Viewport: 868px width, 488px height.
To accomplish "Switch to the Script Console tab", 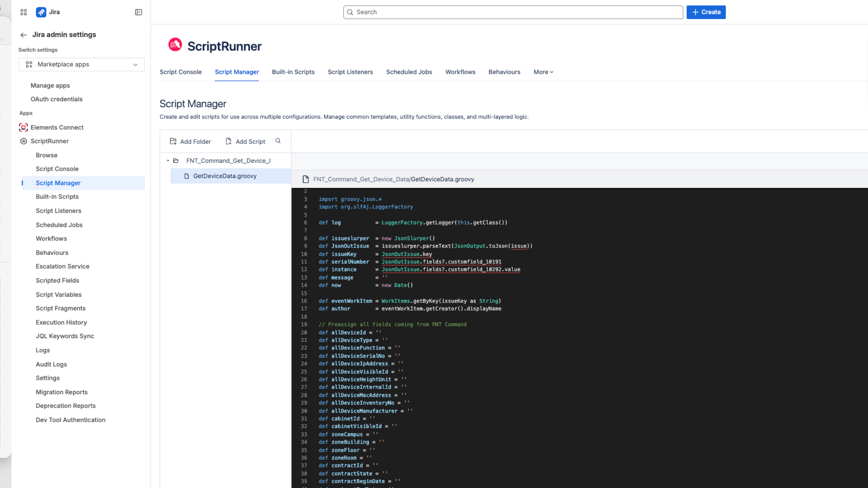I will click(181, 72).
